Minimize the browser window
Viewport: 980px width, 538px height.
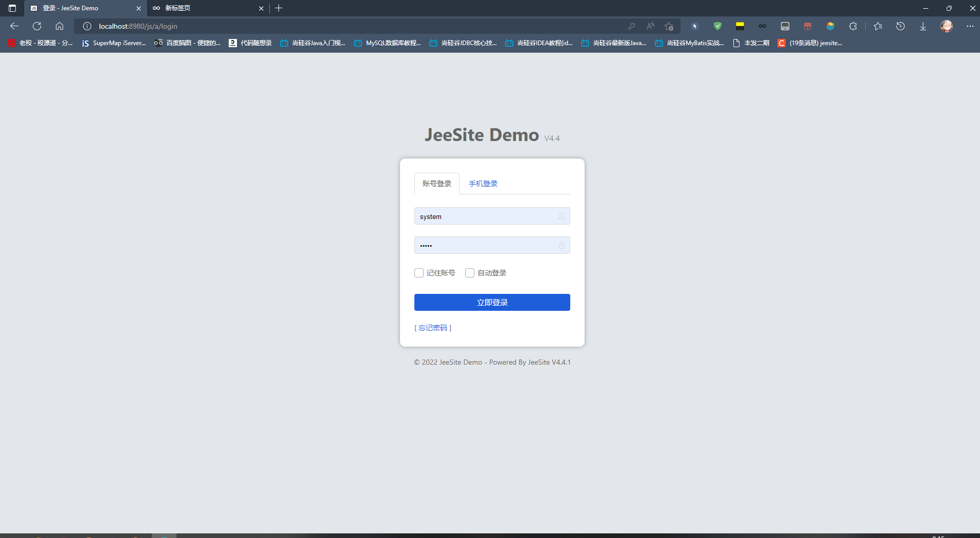click(926, 8)
